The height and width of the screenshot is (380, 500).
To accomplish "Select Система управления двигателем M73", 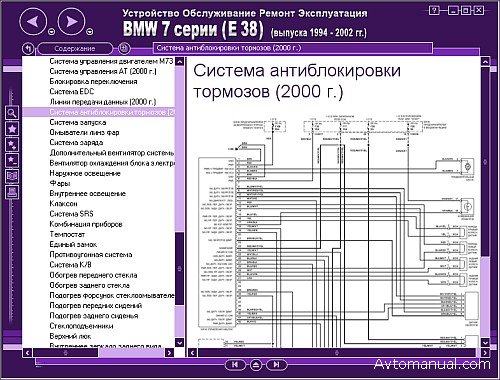I will [111, 61].
